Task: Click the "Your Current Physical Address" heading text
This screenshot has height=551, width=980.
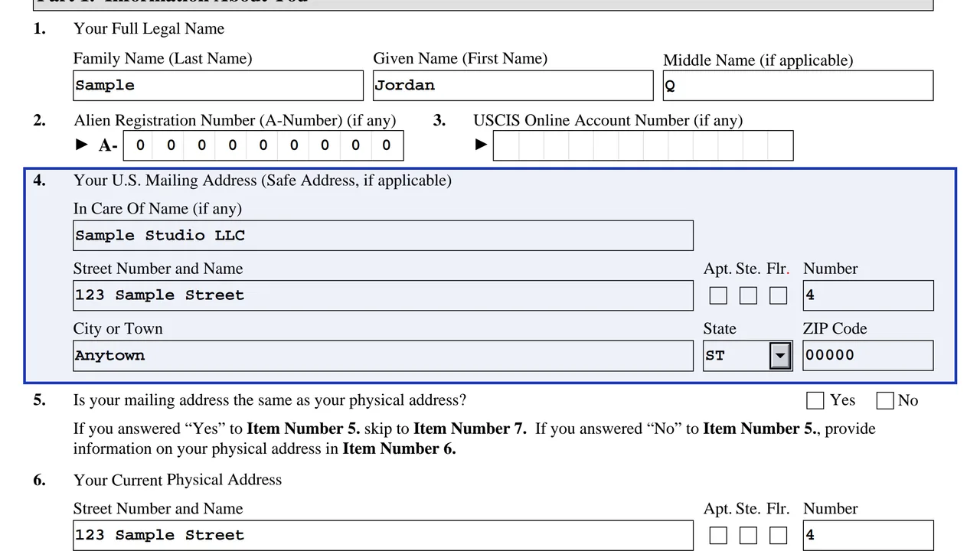Action: (x=178, y=480)
